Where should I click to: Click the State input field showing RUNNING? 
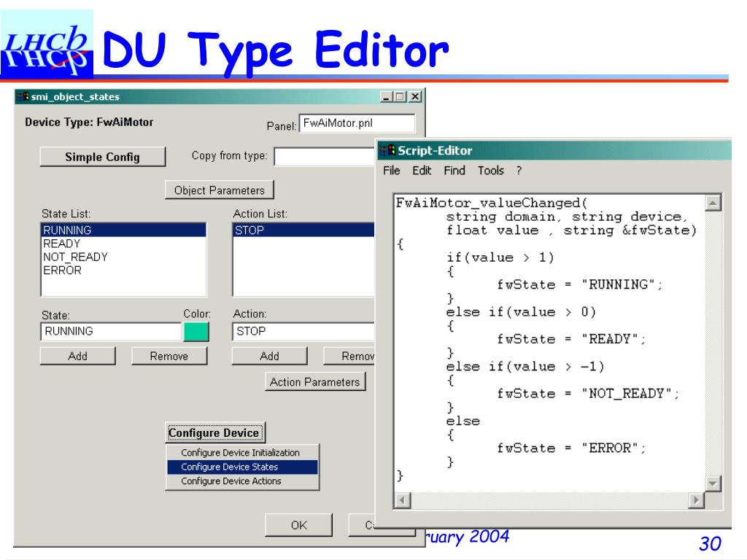click(111, 332)
